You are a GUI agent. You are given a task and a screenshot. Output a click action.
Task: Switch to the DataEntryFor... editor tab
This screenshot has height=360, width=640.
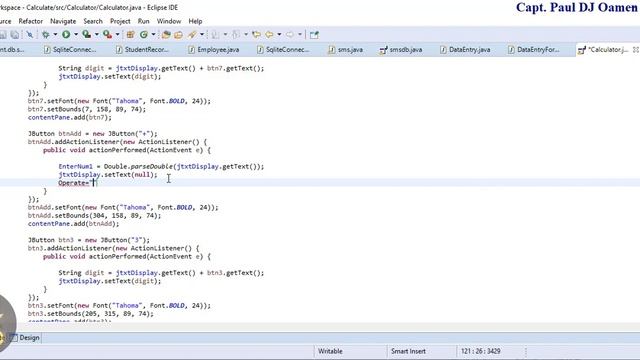coord(533,50)
